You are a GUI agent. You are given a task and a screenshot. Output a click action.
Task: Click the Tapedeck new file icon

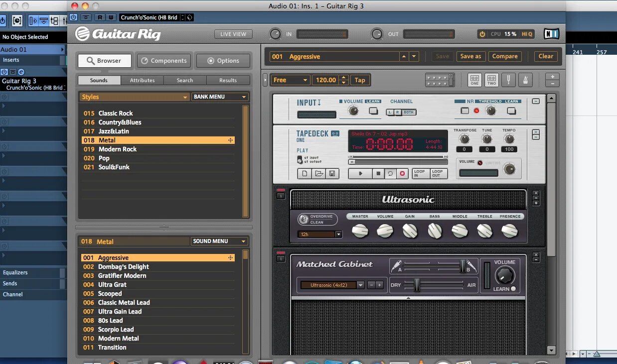pos(305,174)
